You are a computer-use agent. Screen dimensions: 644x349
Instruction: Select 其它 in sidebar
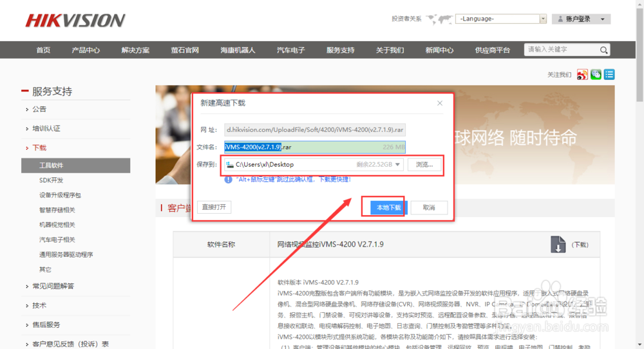[45, 270]
